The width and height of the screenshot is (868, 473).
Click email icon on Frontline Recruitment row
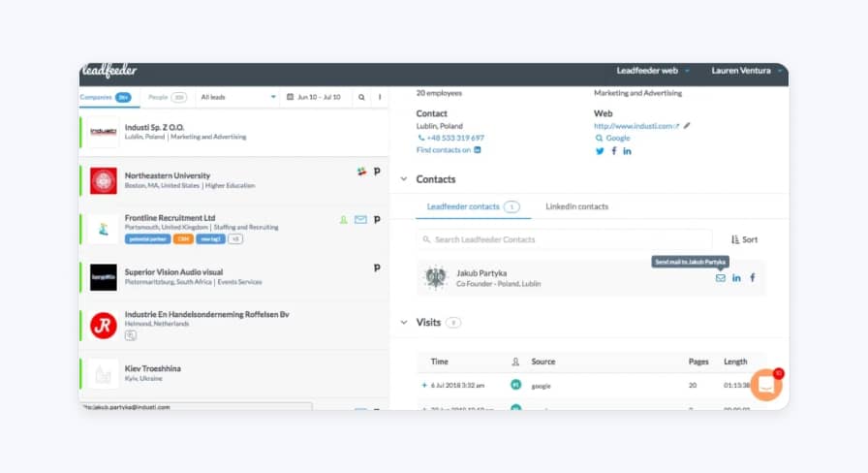[360, 220]
